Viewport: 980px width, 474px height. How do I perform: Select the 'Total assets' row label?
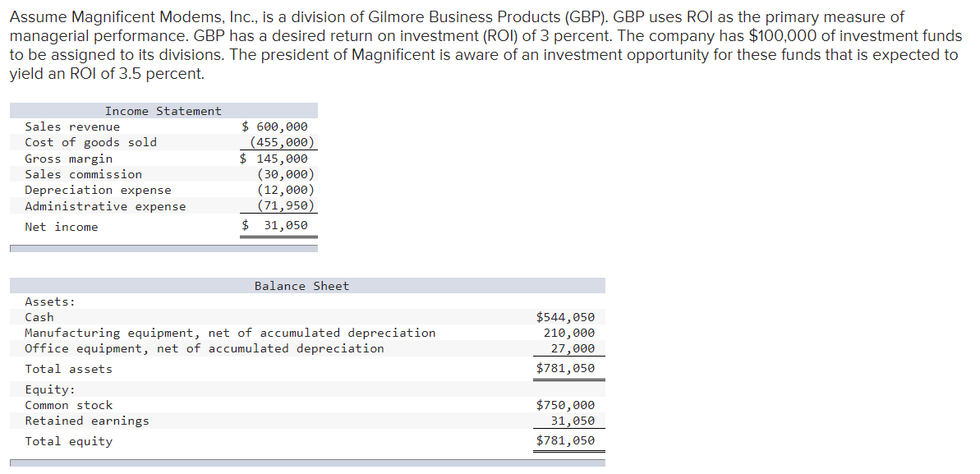click(x=69, y=370)
